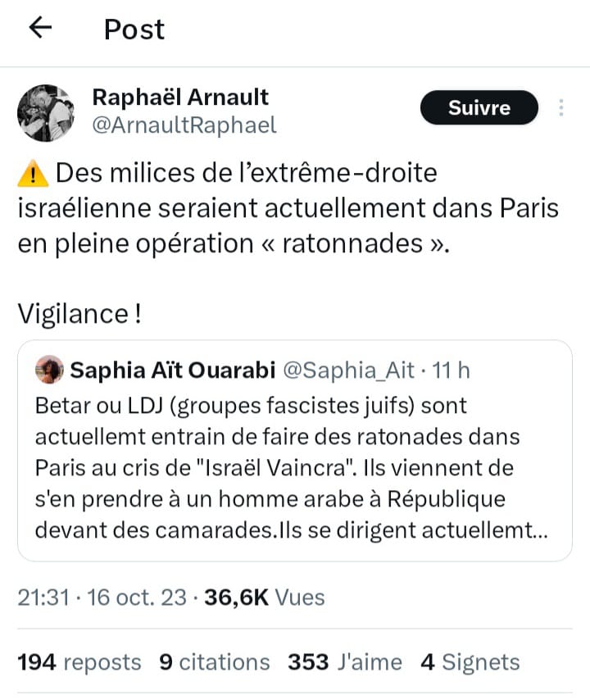Click the Saphia Aït Ouarabi author name

(x=172, y=370)
